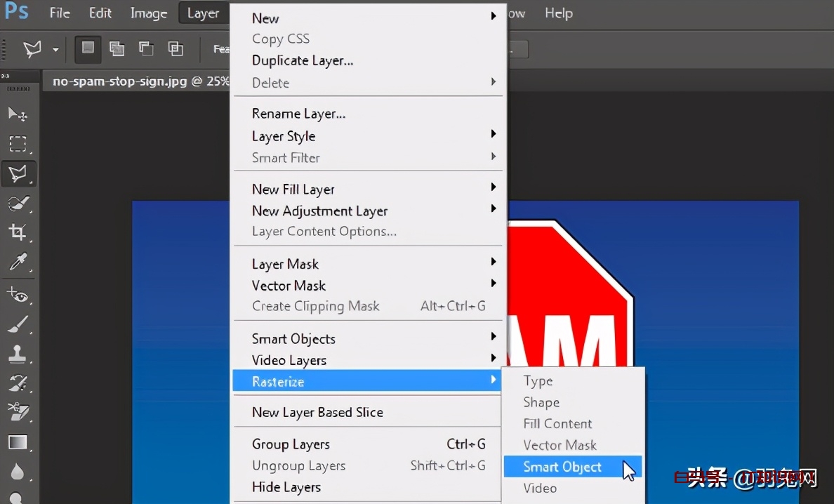Enable Intersect with selection mode
Image resolution: width=834 pixels, height=504 pixels.
click(x=176, y=48)
